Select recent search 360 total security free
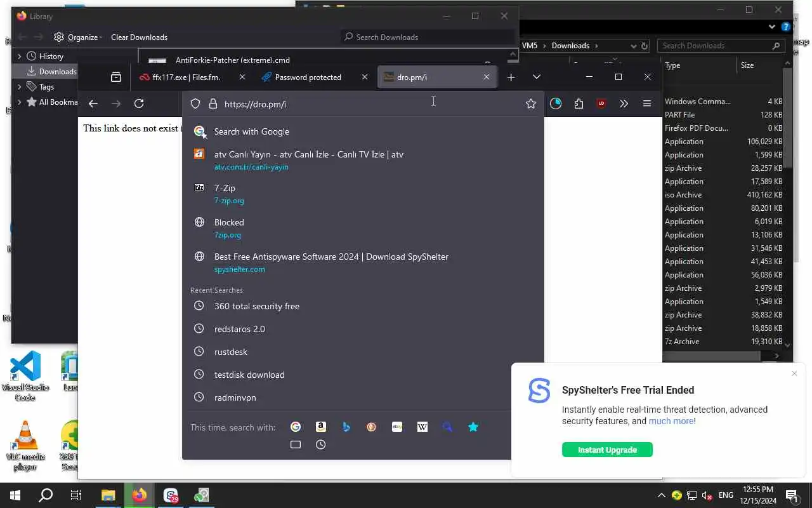The height and width of the screenshot is (508, 812). 362,306
